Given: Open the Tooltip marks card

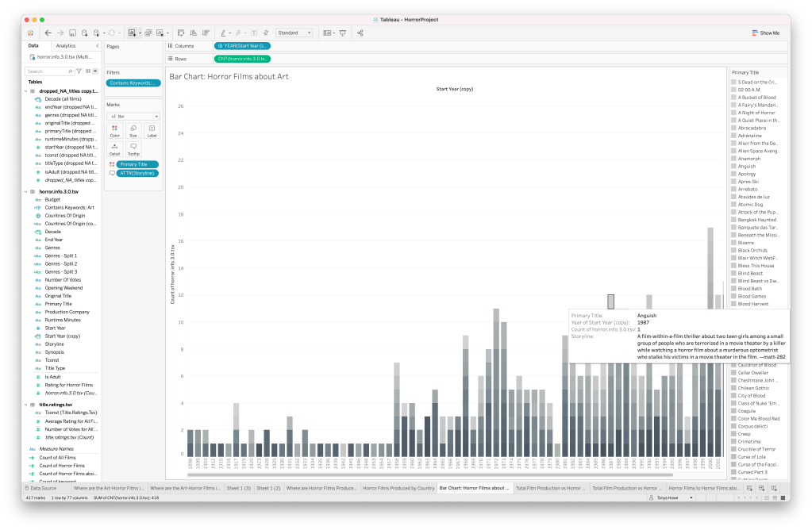Looking at the screenshot, I should point(133,148).
